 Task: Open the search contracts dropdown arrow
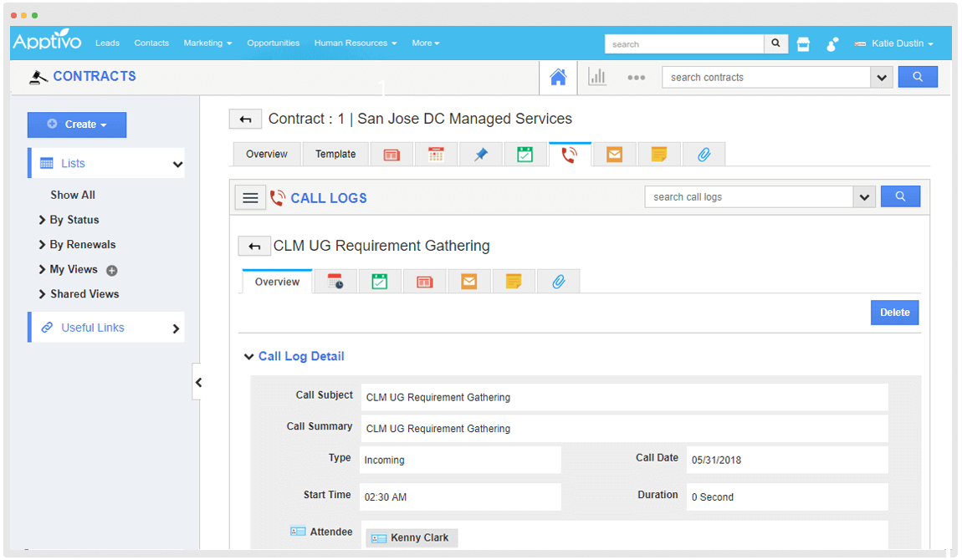[881, 78]
